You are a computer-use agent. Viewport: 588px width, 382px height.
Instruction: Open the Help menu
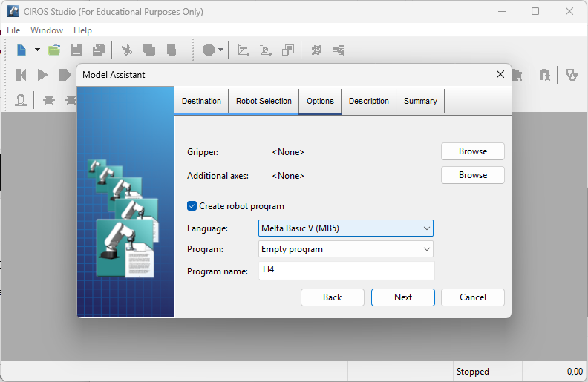coord(82,30)
